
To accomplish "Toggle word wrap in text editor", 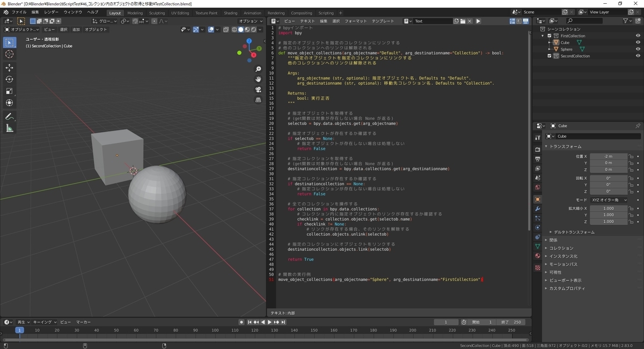I will 519,21.
